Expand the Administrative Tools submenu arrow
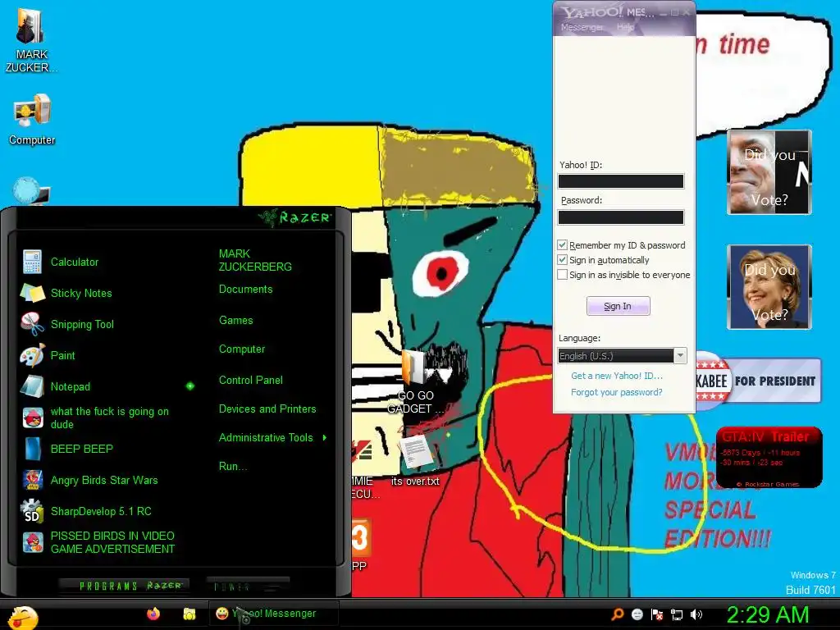The image size is (840, 630). [x=325, y=438]
